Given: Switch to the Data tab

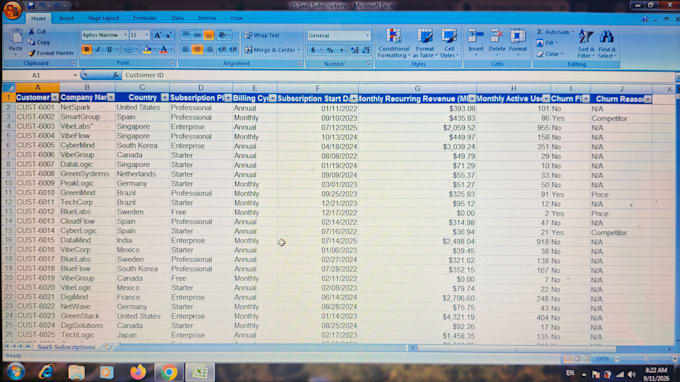Looking at the screenshot, I should [x=177, y=18].
